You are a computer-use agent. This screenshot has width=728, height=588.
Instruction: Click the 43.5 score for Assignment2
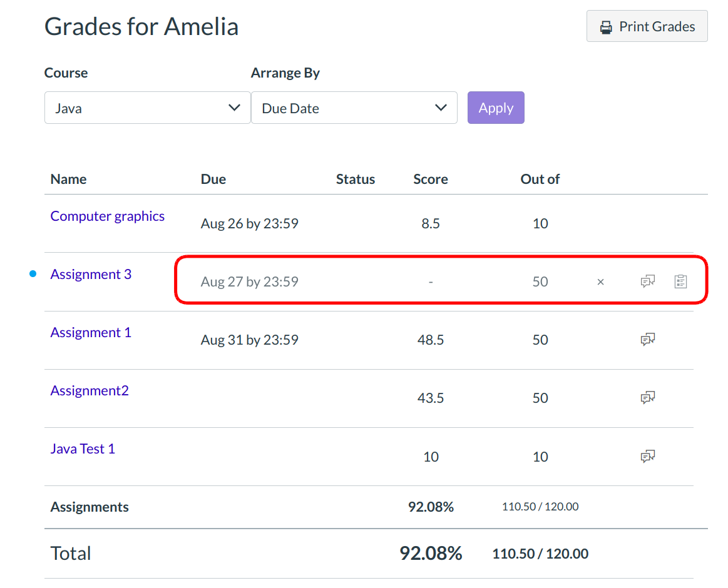pyautogui.click(x=431, y=398)
